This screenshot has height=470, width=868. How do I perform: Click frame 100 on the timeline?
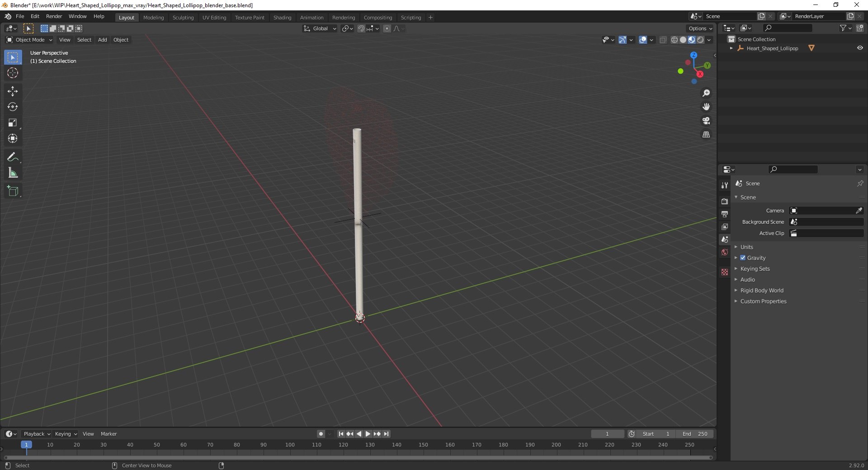tap(290, 445)
